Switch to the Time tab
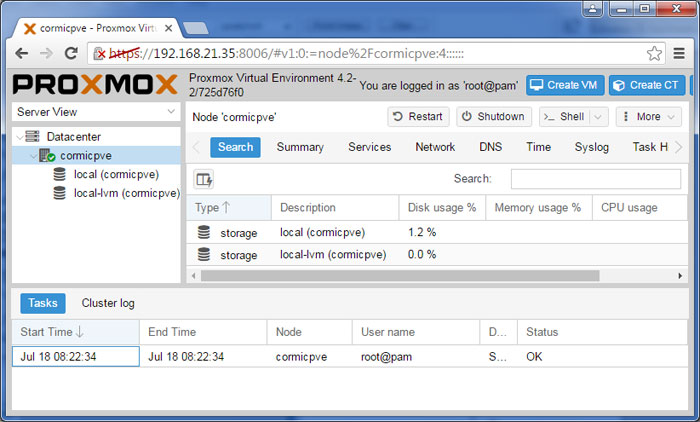The image size is (700, 422). 538,147
